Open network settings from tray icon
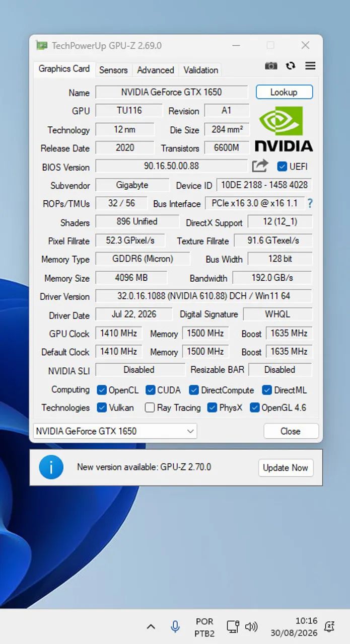The width and height of the screenshot is (350, 644). click(x=233, y=627)
